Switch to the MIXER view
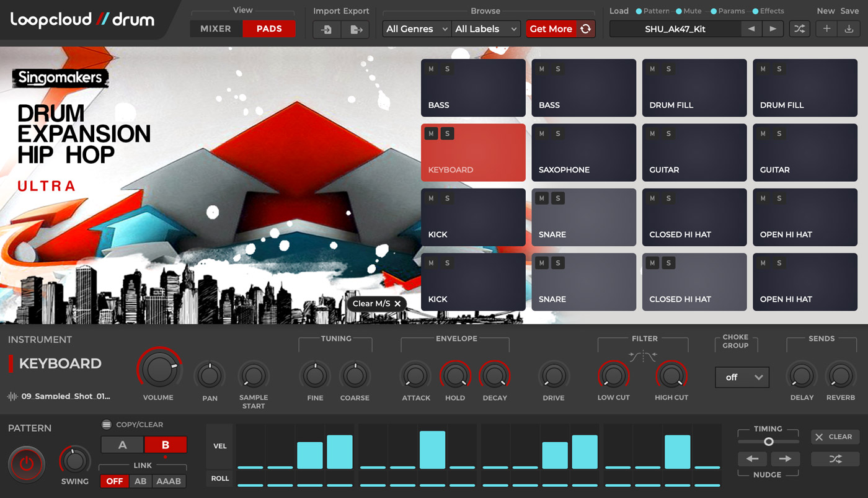The width and height of the screenshot is (868, 498). pos(216,29)
